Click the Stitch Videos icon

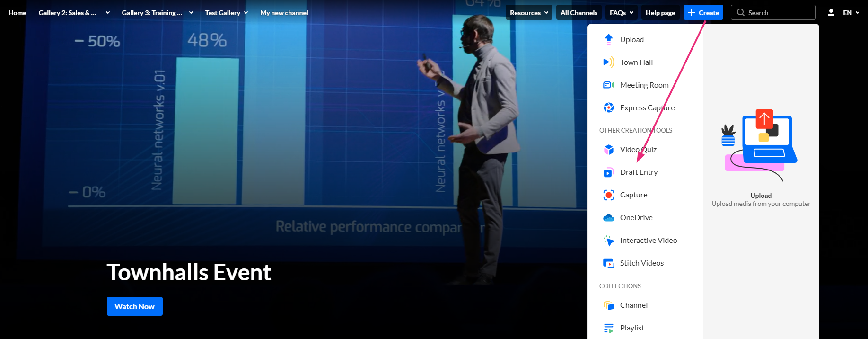[608, 263]
